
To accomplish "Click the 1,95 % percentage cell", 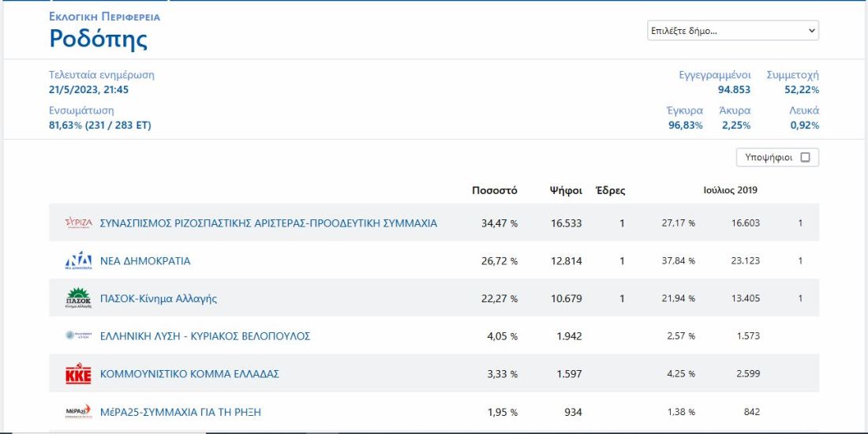I will pyautogui.click(x=503, y=412).
